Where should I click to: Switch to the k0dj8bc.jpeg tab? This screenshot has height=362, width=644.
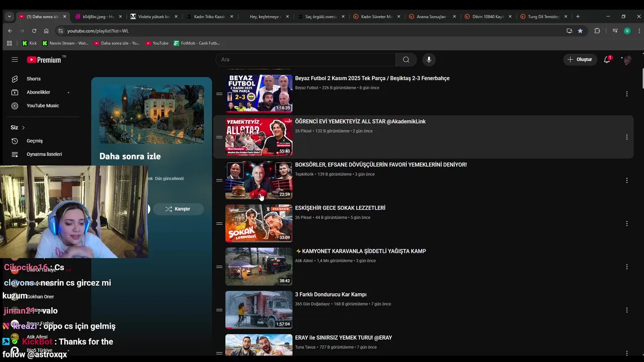[98, 17]
